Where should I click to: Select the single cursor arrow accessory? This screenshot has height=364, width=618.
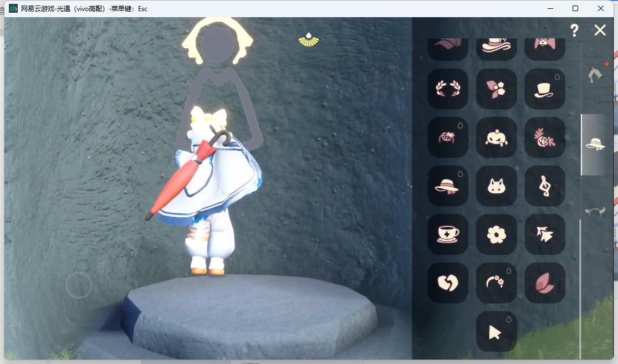(x=496, y=331)
